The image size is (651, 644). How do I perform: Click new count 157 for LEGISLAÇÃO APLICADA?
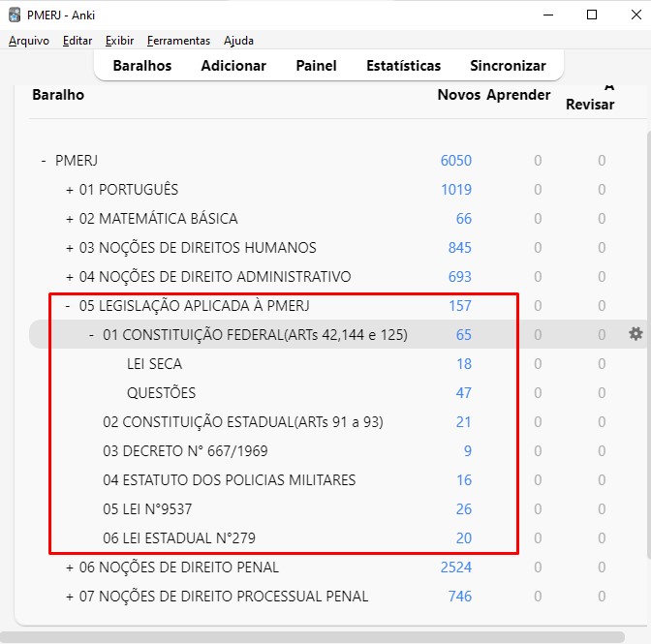coord(460,306)
